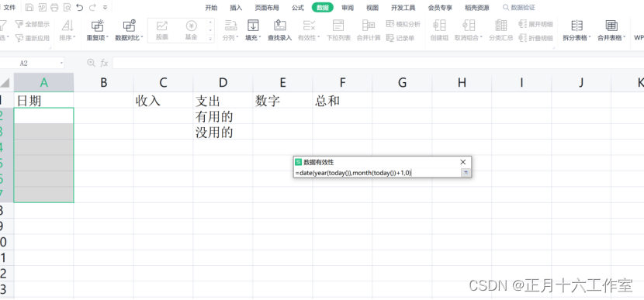Click the 模拟分析 what-if analysis button
The image size is (644, 300).
pyautogui.click(x=403, y=24)
